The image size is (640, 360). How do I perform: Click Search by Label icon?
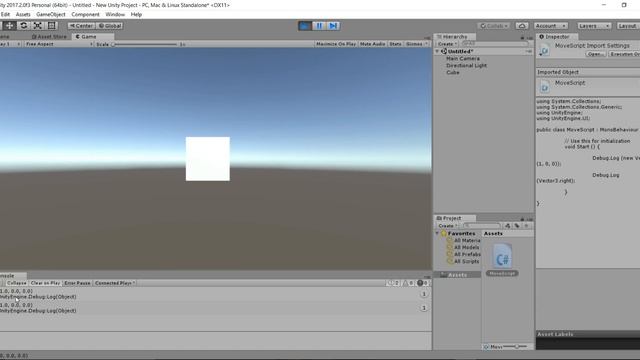pos(517,226)
